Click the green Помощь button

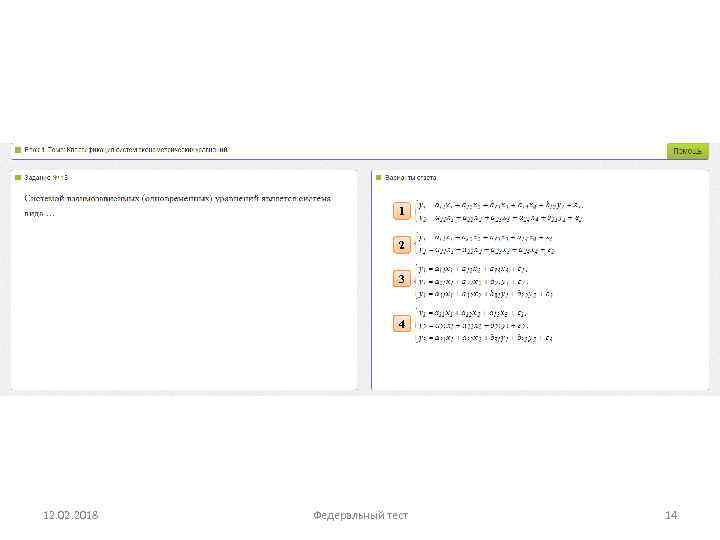[687, 151]
